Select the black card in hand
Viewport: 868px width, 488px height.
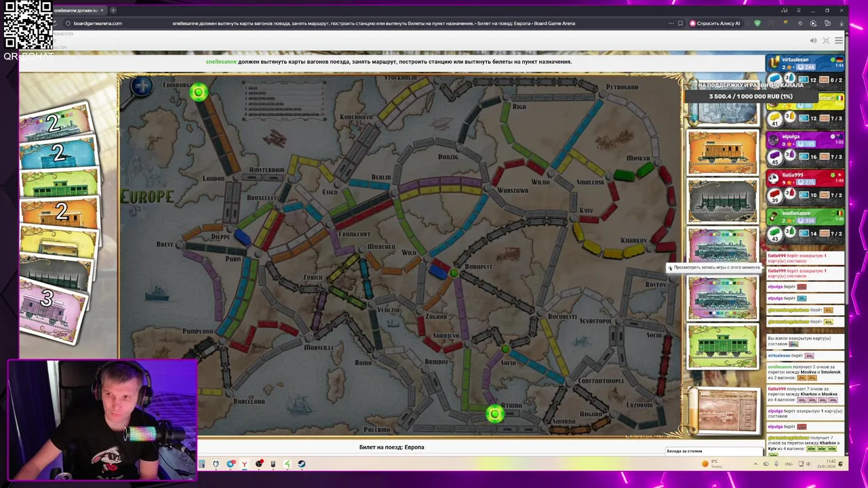(x=56, y=272)
